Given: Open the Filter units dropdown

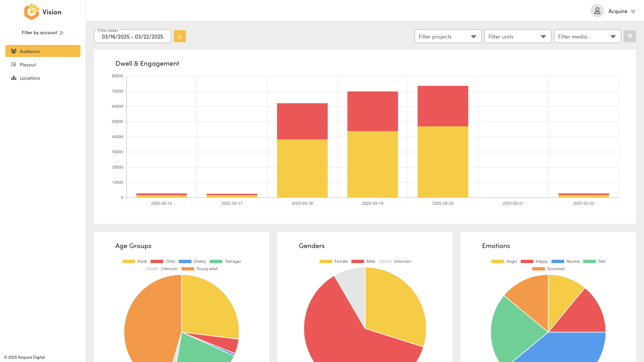Looking at the screenshot, I should tap(518, 36).
